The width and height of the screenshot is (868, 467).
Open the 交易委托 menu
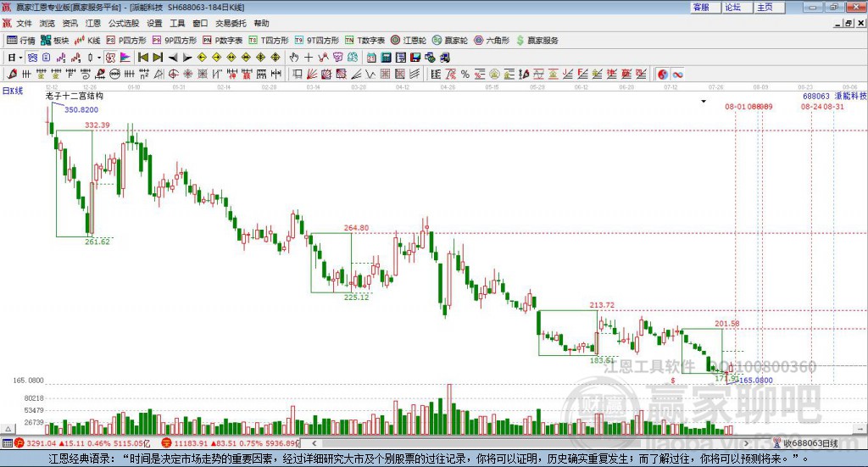click(x=231, y=23)
